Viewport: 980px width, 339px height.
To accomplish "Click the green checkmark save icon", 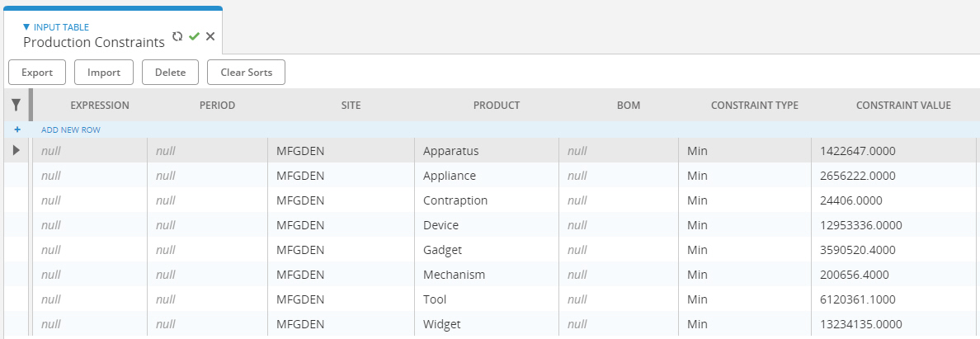I will point(194,37).
